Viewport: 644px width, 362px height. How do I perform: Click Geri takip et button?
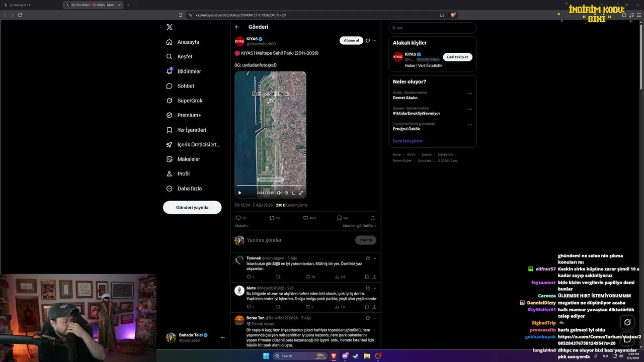click(457, 57)
